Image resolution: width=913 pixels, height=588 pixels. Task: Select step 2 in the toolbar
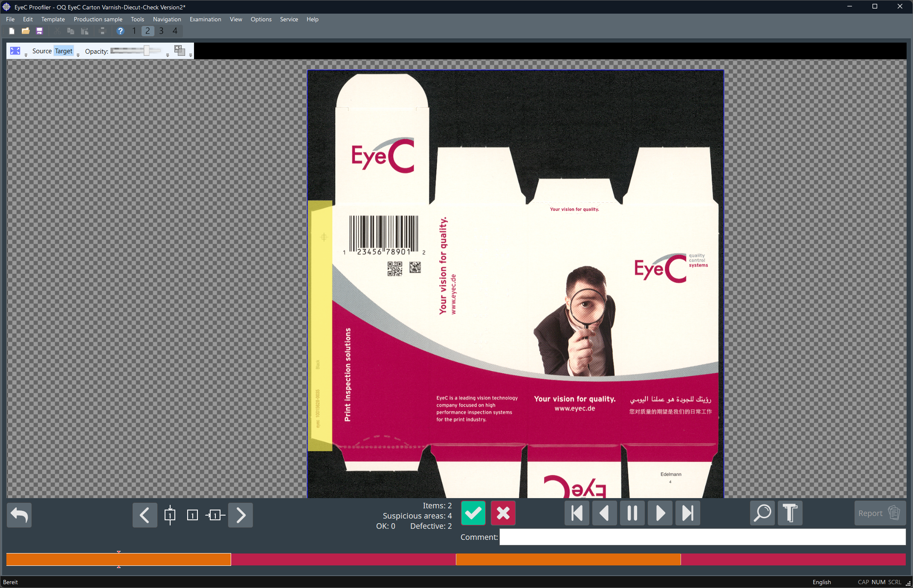148,31
